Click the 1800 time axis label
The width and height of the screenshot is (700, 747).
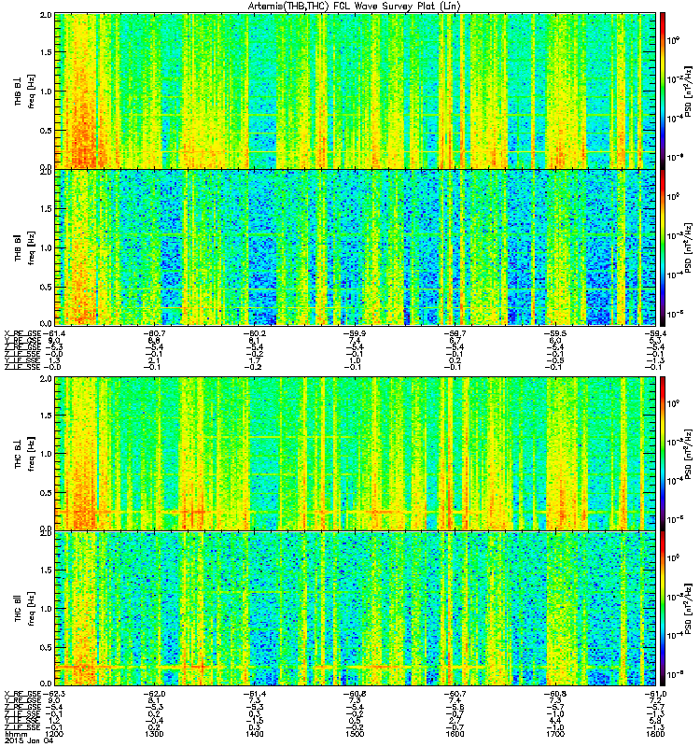[x=655, y=734]
